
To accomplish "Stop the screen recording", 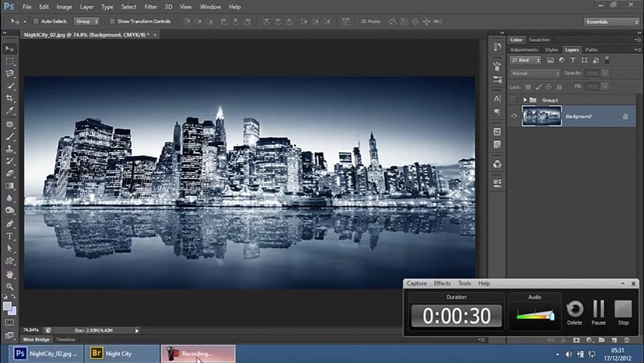I will [623, 313].
